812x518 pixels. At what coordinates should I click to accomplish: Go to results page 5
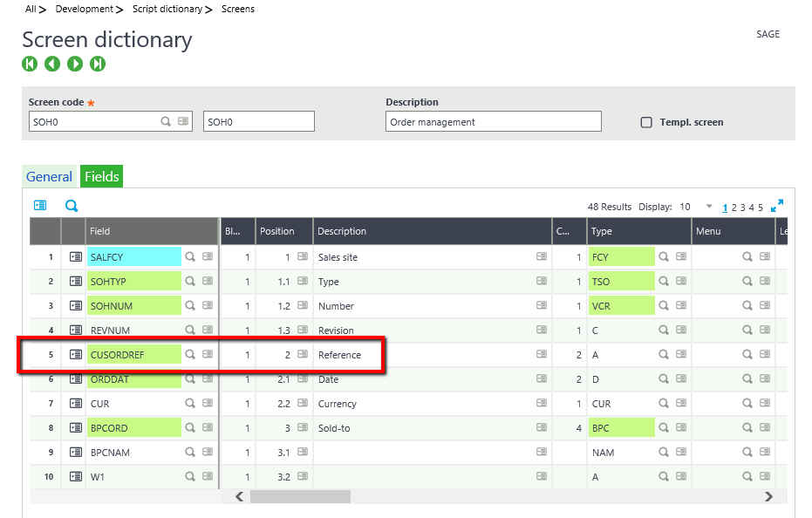(x=761, y=208)
